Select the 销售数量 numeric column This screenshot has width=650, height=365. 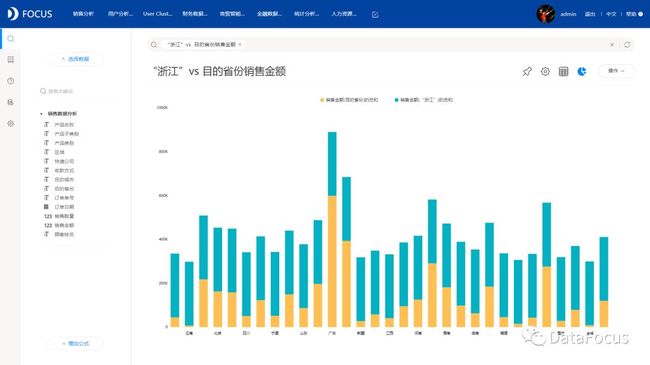[x=64, y=216]
